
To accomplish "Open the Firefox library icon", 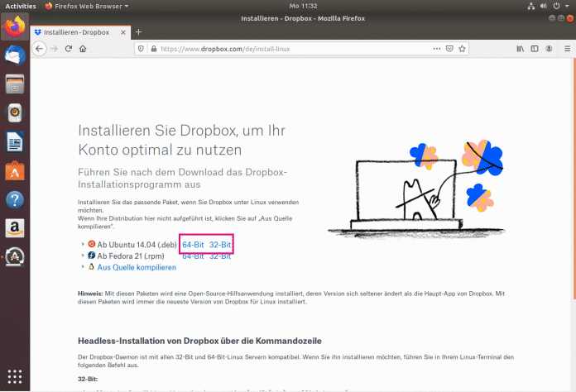I will [x=520, y=49].
